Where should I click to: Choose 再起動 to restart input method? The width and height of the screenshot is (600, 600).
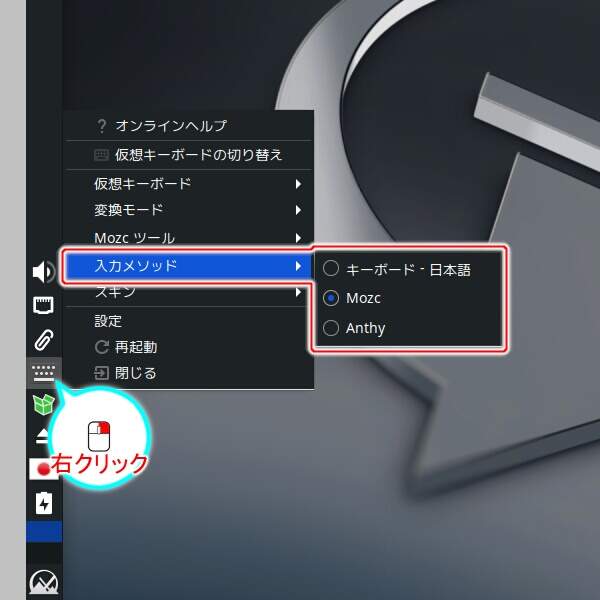point(189,347)
